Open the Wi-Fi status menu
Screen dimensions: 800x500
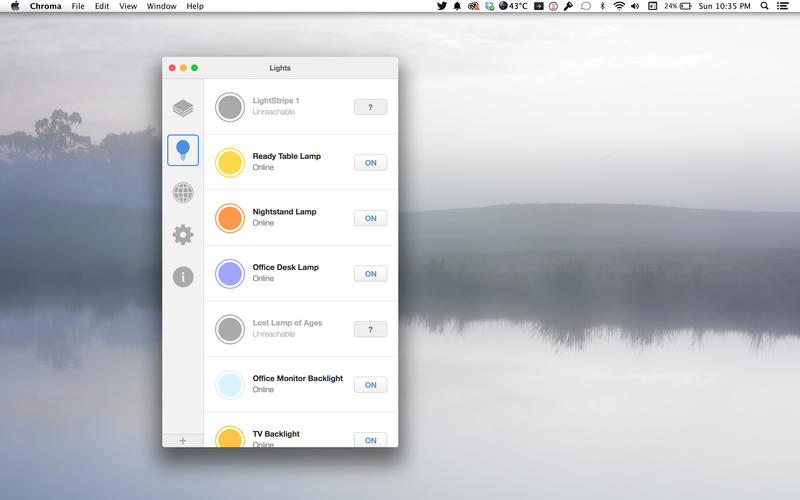(x=619, y=6)
